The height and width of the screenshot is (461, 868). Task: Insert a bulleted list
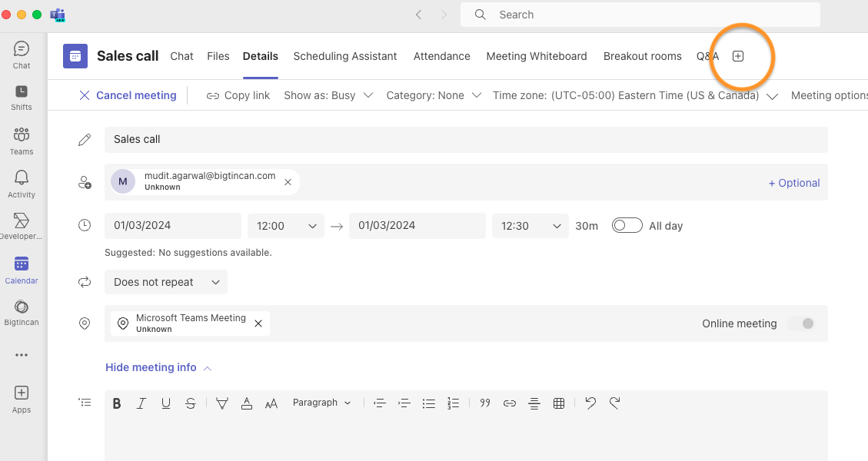[x=428, y=403]
